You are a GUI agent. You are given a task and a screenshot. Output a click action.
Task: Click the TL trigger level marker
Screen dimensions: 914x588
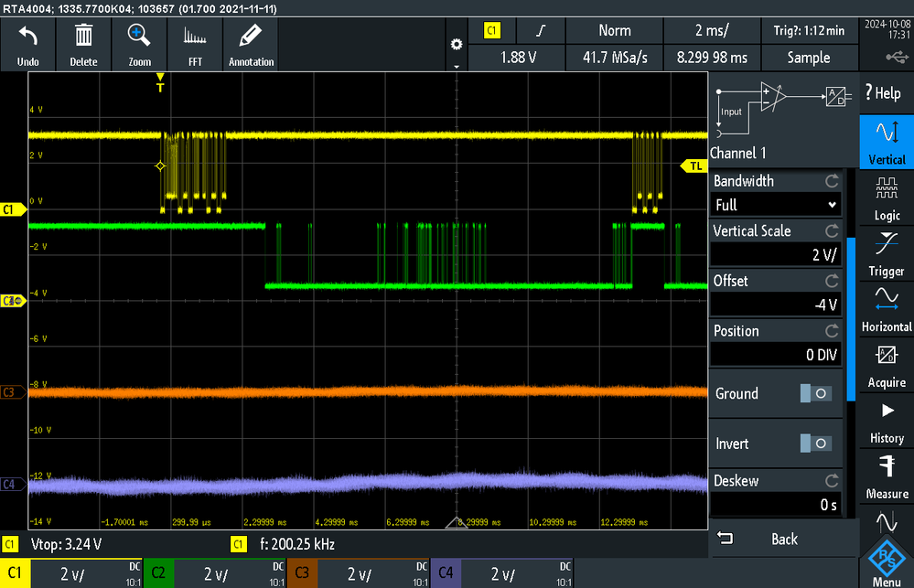(x=695, y=166)
